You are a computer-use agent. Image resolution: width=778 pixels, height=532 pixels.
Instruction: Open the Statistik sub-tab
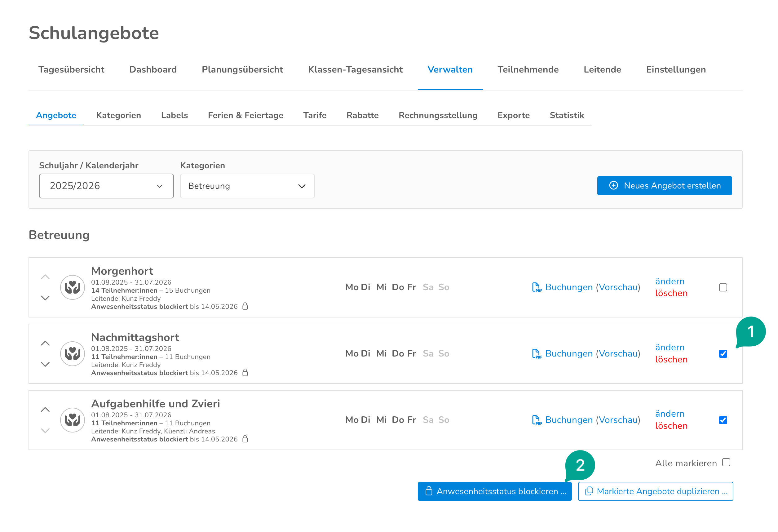(567, 115)
